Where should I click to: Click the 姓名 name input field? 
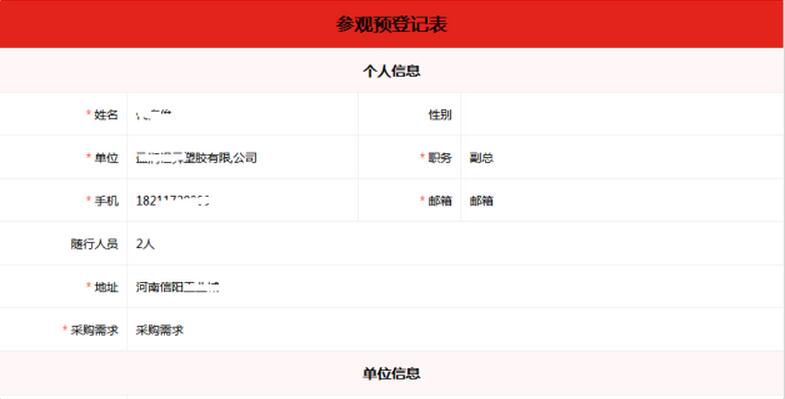(x=242, y=114)
